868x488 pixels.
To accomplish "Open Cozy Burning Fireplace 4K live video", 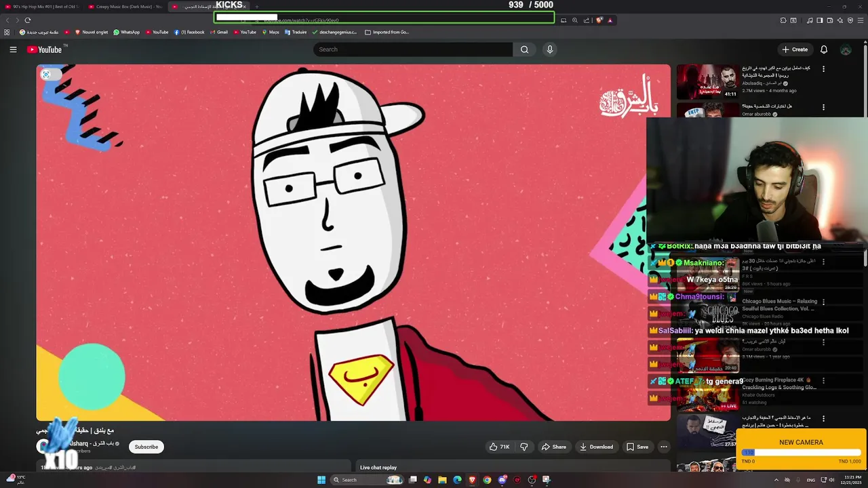I will pos(779,384).
